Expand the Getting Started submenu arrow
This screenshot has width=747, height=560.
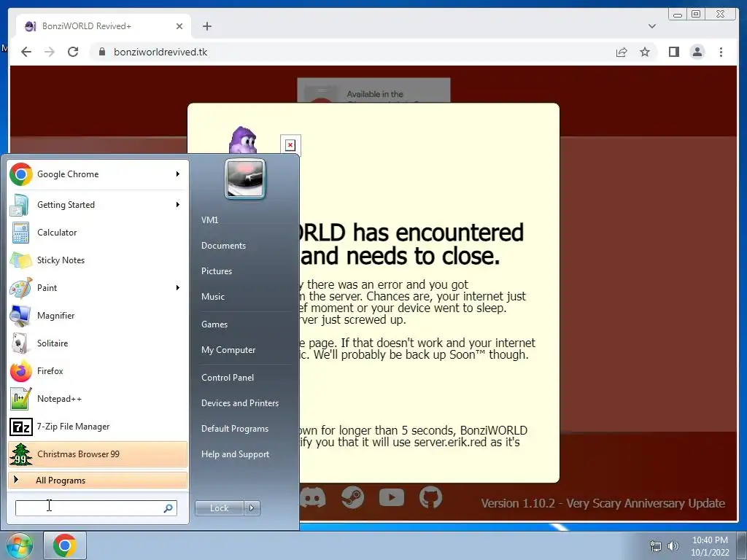178,205
